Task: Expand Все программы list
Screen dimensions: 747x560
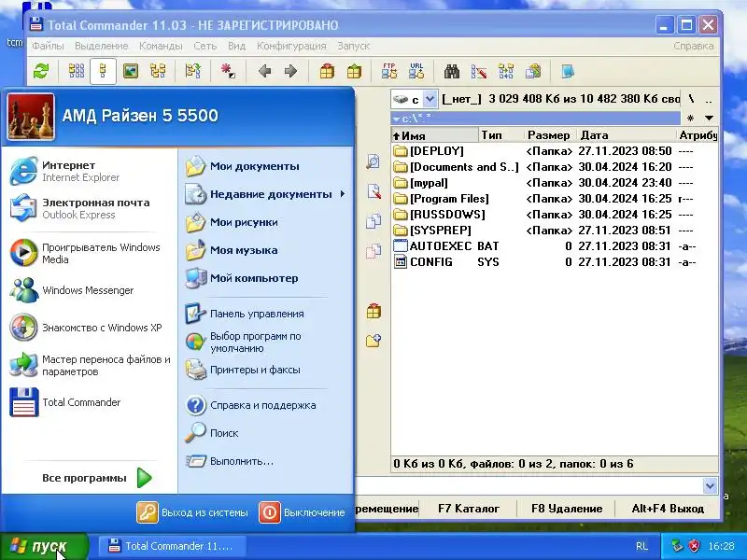Action: tap(97, 478)
